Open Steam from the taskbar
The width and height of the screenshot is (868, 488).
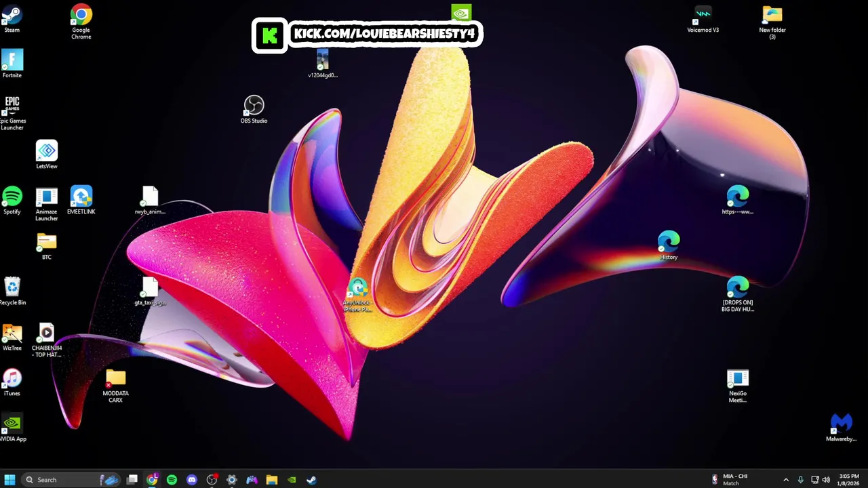click(x=311, y=480)
